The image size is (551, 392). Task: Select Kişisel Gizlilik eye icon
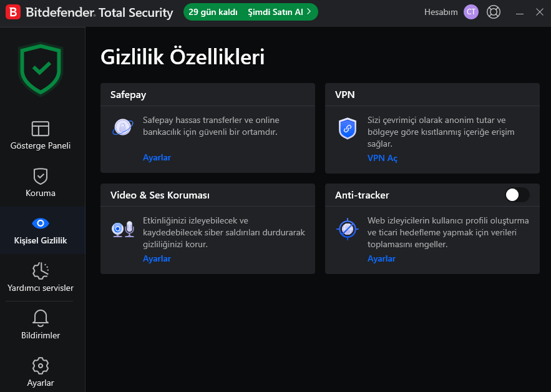coord(41,223)
